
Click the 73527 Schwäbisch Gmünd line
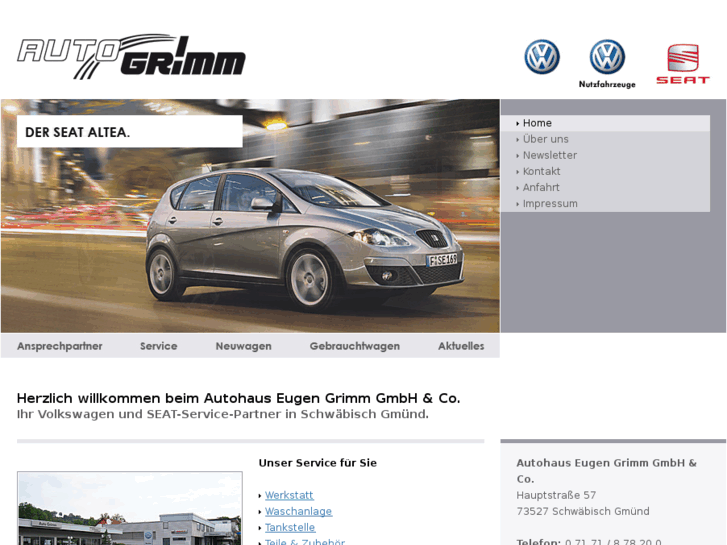click(583, 512)
